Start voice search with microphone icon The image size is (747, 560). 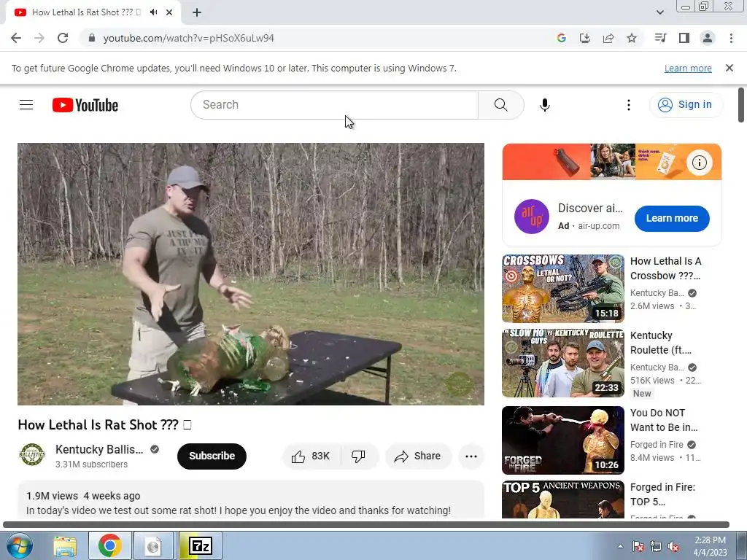(544, 105)
